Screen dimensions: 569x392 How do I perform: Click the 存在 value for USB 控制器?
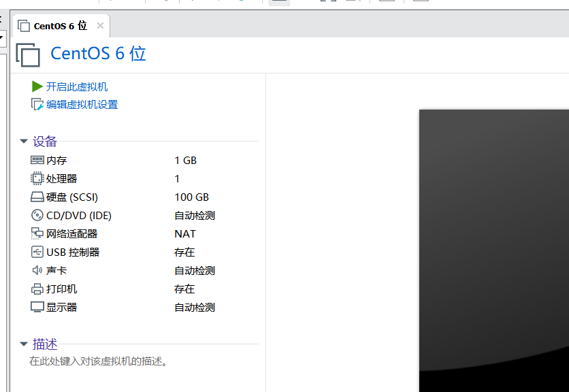coord(184,252)
